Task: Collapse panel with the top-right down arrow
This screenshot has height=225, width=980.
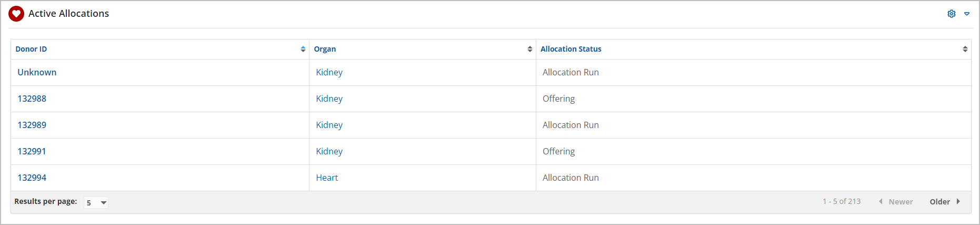Action: (x=967, y=14)
